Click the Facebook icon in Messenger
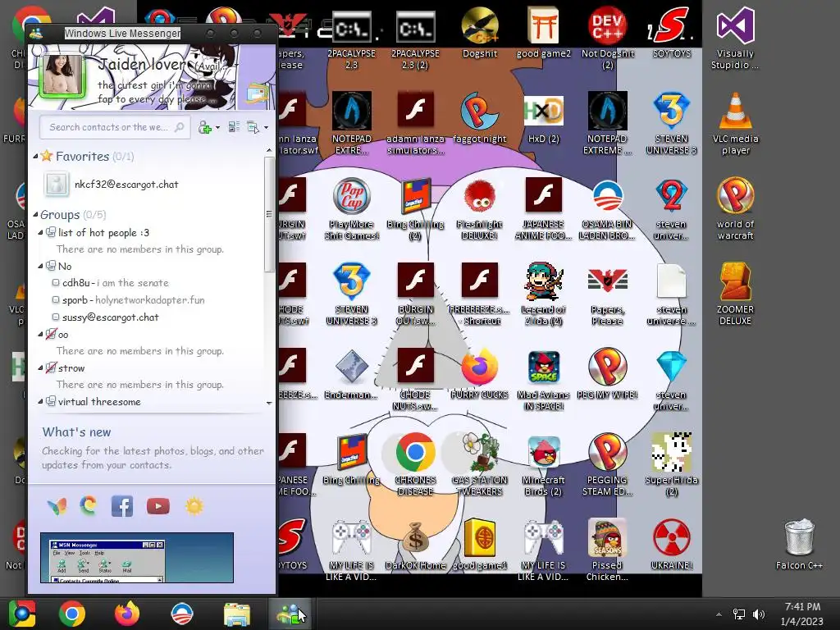Image resolution: width=840 pixels, height=630 pixels. [122, 506]
